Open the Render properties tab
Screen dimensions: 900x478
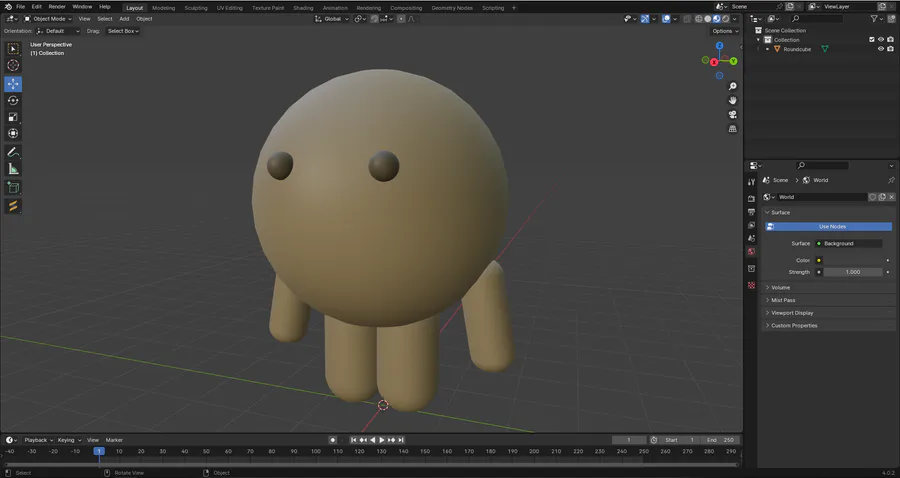751,199
